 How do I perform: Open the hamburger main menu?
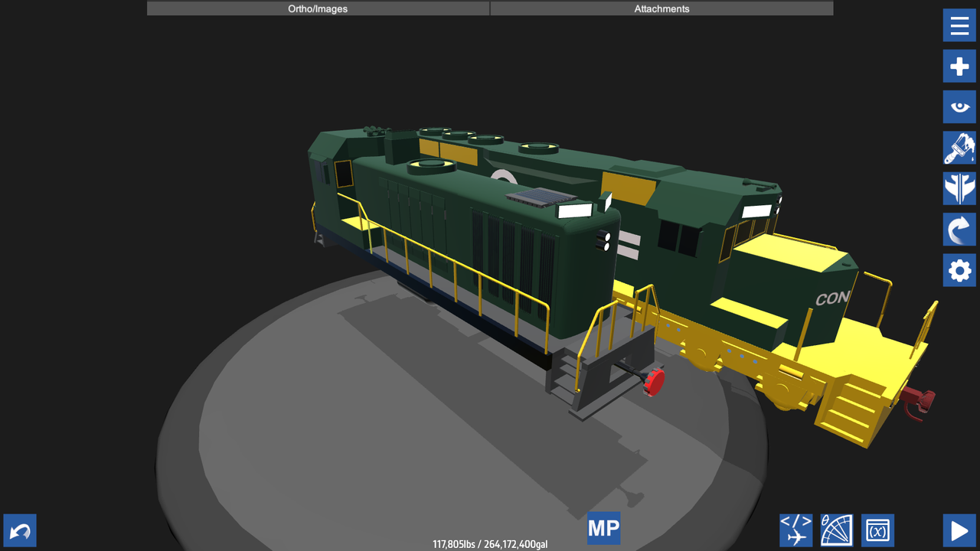pos(959,26)
